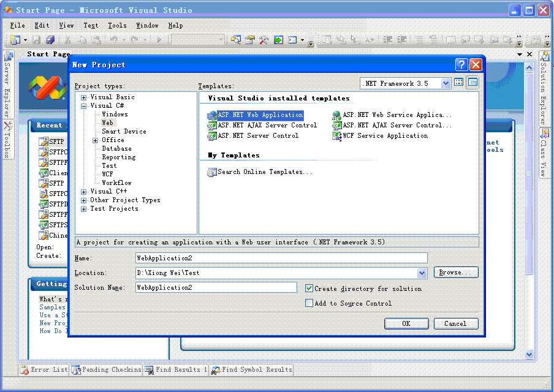554x392 pixels.
Task: Expand the Visual C++ node
Action: point(83,192)
